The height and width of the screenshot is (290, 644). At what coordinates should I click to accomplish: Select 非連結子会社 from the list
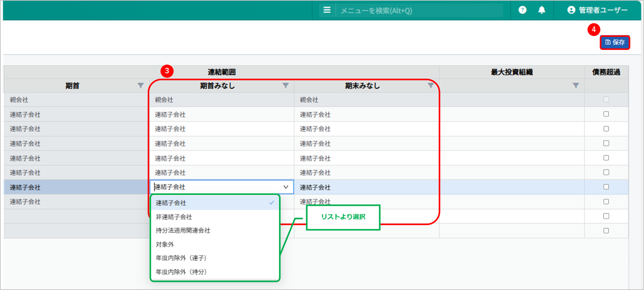[x=174, y=217]
